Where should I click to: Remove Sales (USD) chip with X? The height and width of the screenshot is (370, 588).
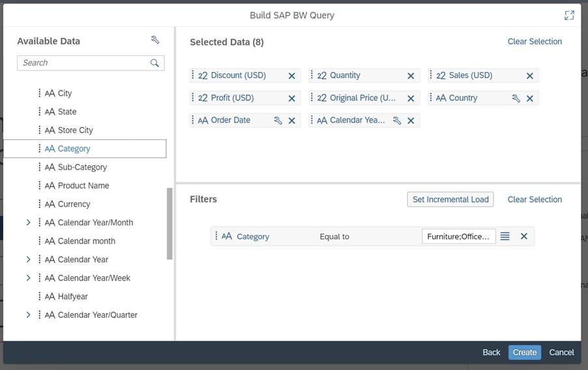529,76
